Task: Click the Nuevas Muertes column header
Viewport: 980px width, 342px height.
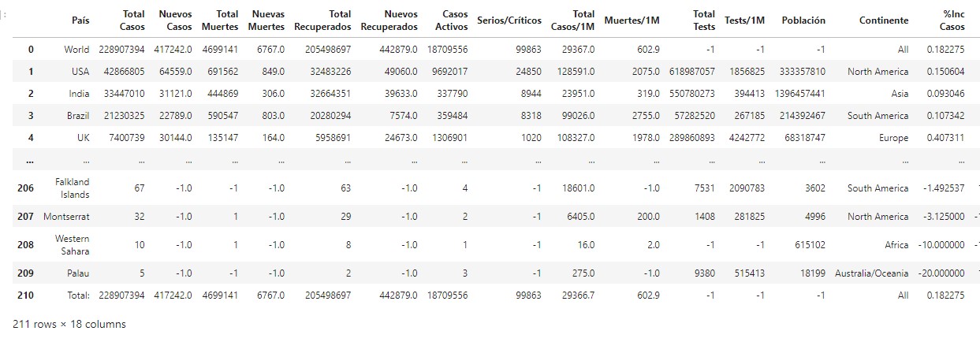Action: 267,20
